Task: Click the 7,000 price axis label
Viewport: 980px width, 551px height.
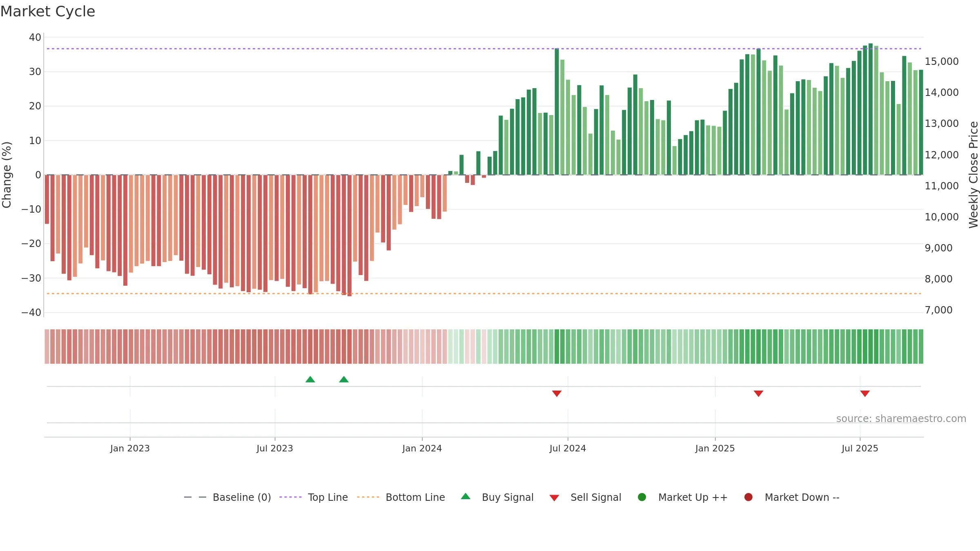Action: coord(939,310)
